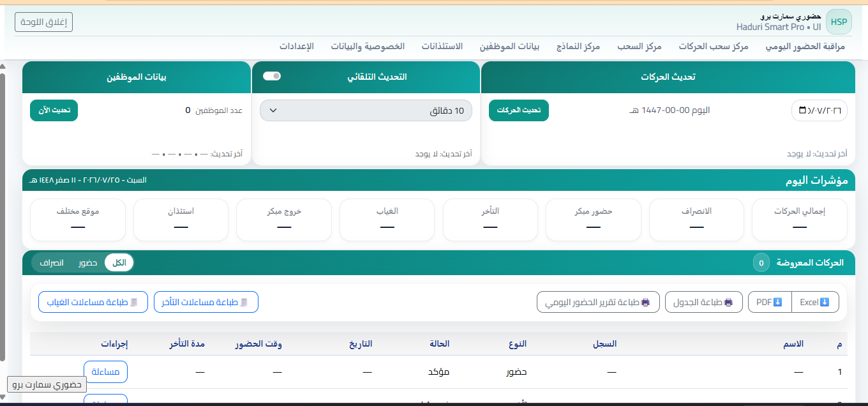Image resolution: width=868 pixels, height=406 pixels.
Task: Click مؤكد status in row 1
Action: 438,372
